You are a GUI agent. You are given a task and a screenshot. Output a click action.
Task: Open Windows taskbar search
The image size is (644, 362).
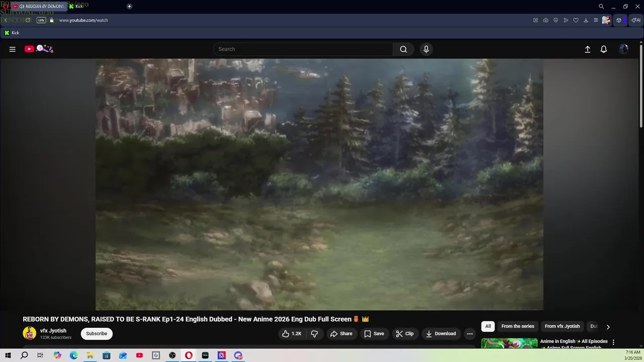(24, 355)
